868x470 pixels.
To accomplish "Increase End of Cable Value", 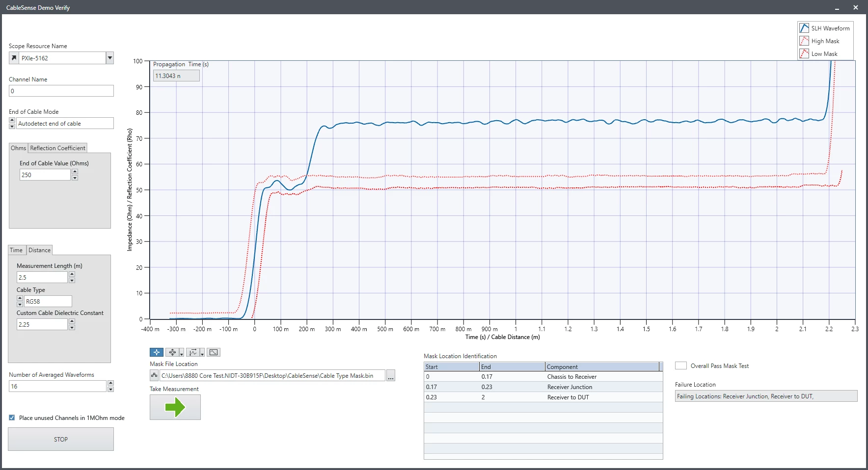I will [x=75, y=172].
